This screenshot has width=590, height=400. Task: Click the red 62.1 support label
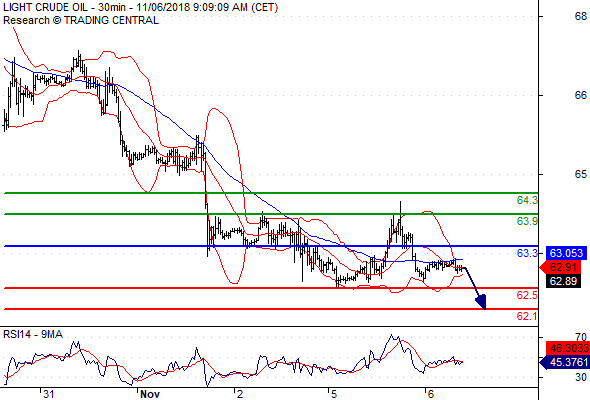[527, 316]
